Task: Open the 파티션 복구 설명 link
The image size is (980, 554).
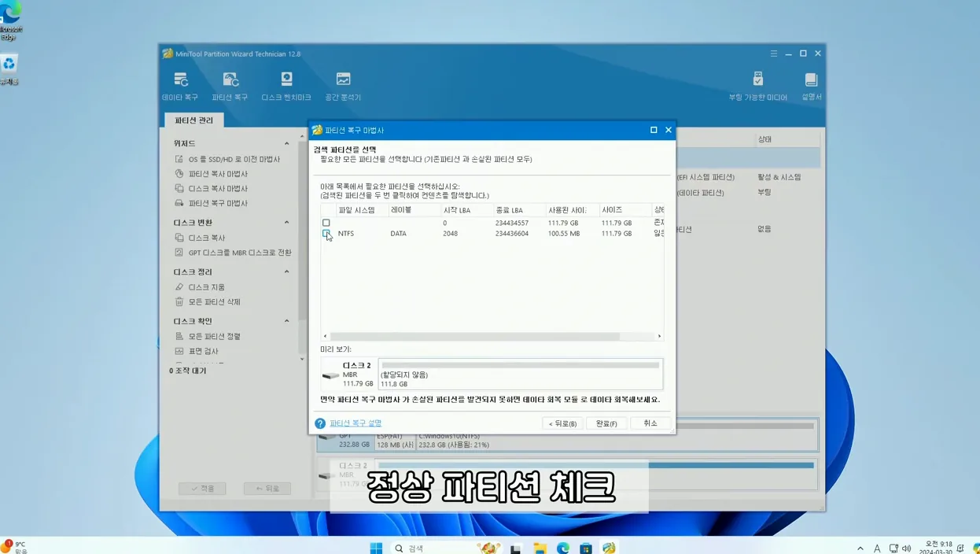Action: (356, 423)
